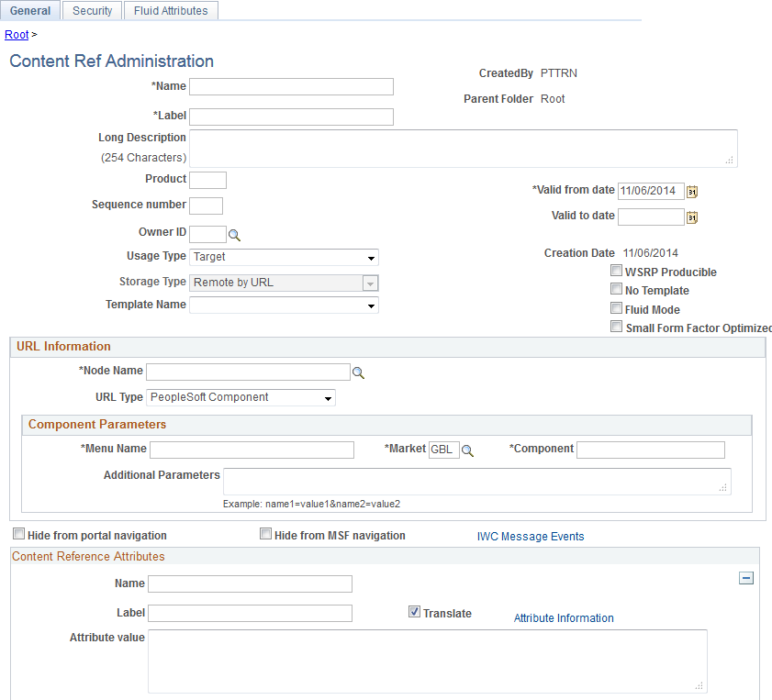Click into the top *Label field
Screen dimensions: 772x700
pyautogui.click(x=292, y=117)
